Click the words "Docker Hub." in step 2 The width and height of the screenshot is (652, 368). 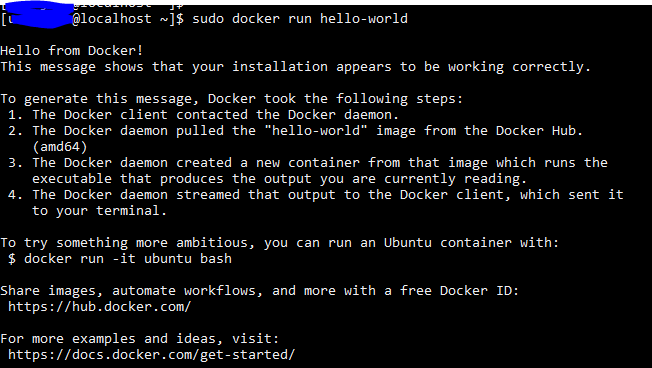click(539, 131)
